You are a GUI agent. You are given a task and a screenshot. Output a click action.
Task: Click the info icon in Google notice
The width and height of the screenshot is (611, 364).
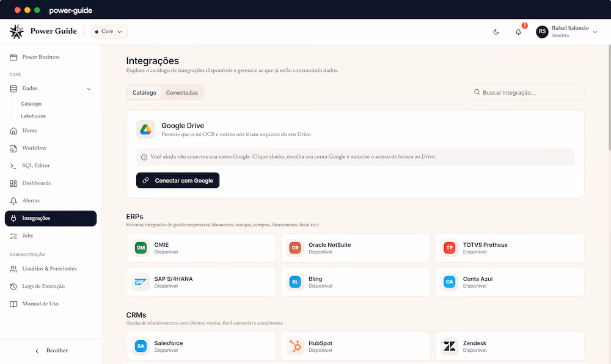[x=144, y=158]
